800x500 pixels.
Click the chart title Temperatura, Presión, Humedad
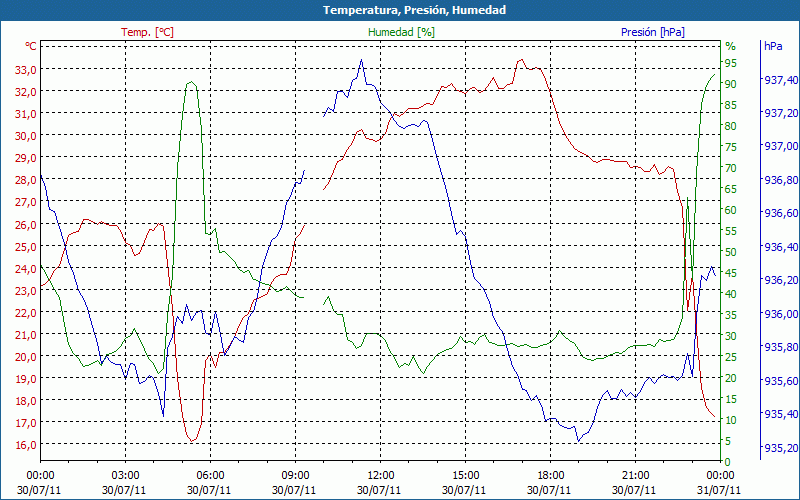coord(414,10)
